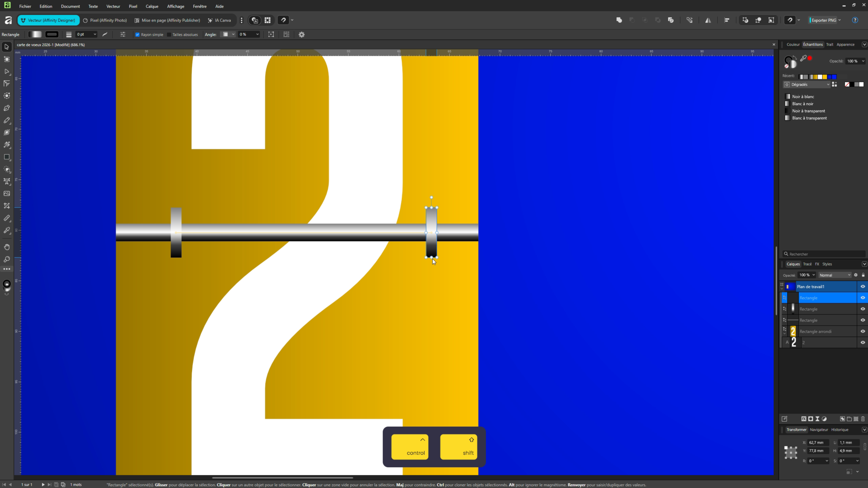Uncheck the Rayon simple checkbox
The width and height of the screenshot is (868, 488).
[x=137, y=35]
